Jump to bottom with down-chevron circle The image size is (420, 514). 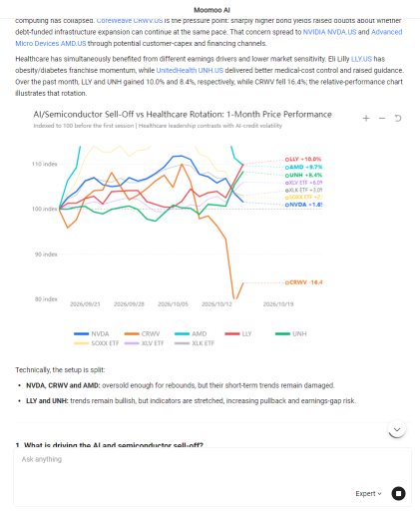pyautogui.click(x=397, y=429)
